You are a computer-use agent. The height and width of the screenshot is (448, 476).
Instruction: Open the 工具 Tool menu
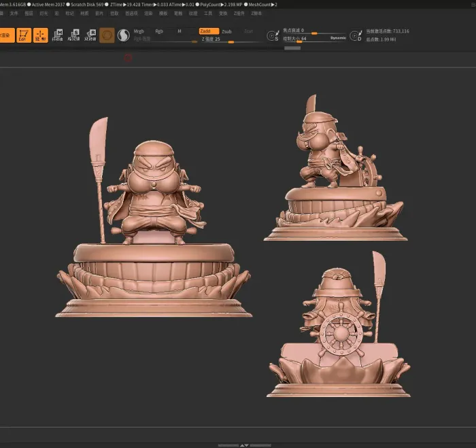(208, 14)
